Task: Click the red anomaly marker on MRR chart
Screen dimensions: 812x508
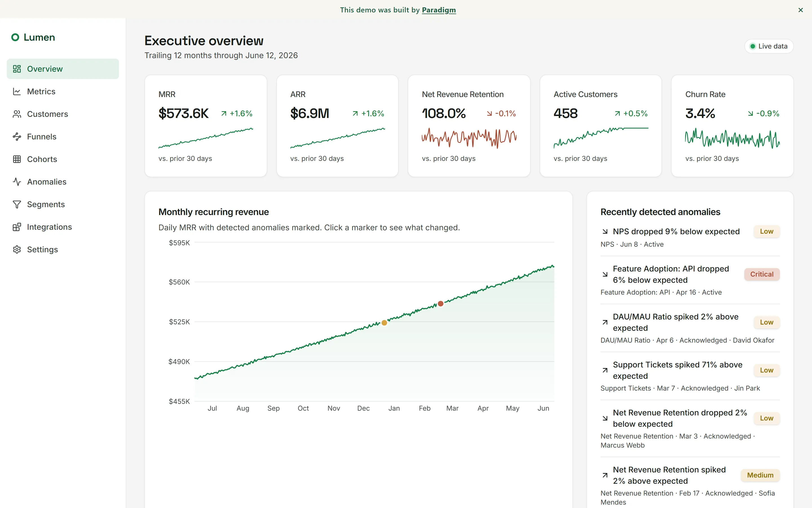Action: click(441, 304)
